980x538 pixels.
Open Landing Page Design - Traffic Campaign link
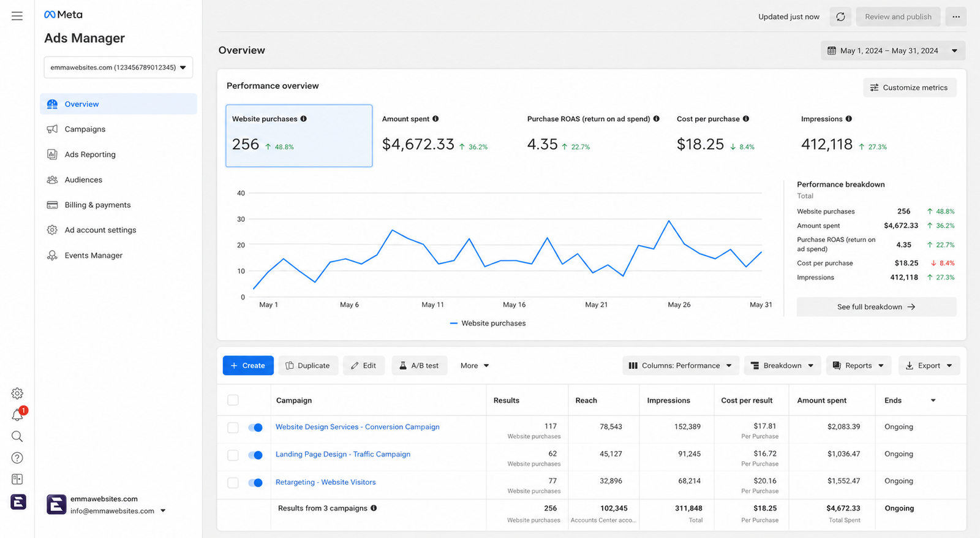343,455
